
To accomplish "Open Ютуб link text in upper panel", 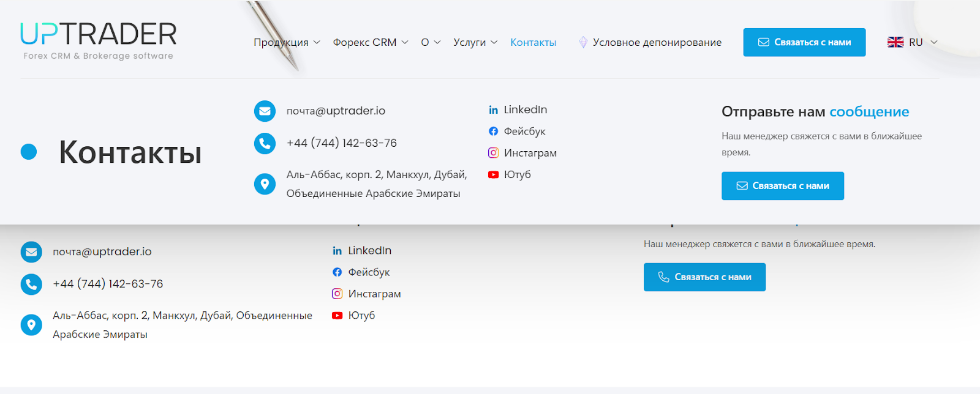I will 518,174.
